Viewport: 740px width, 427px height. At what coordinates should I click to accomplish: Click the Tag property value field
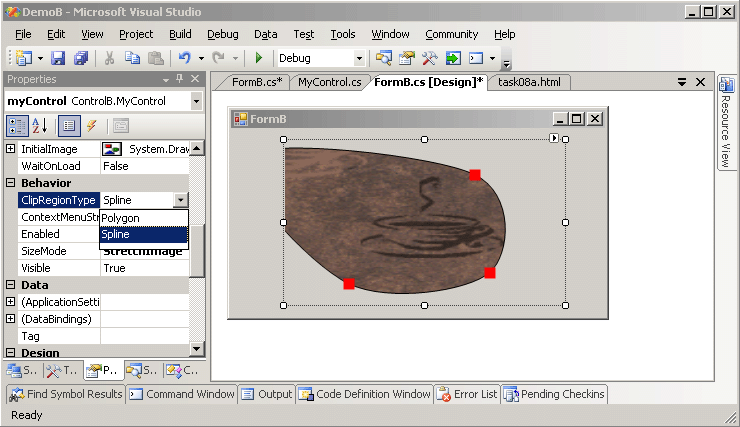[x=144, y=336]
